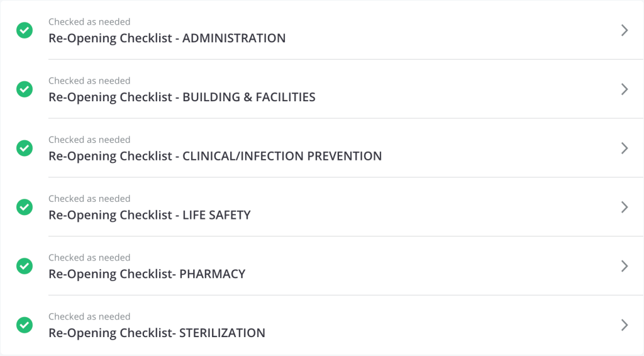Click green checkmark beside CLINICAL/INFECTION PREVENTION

click(x=25, y=148)
